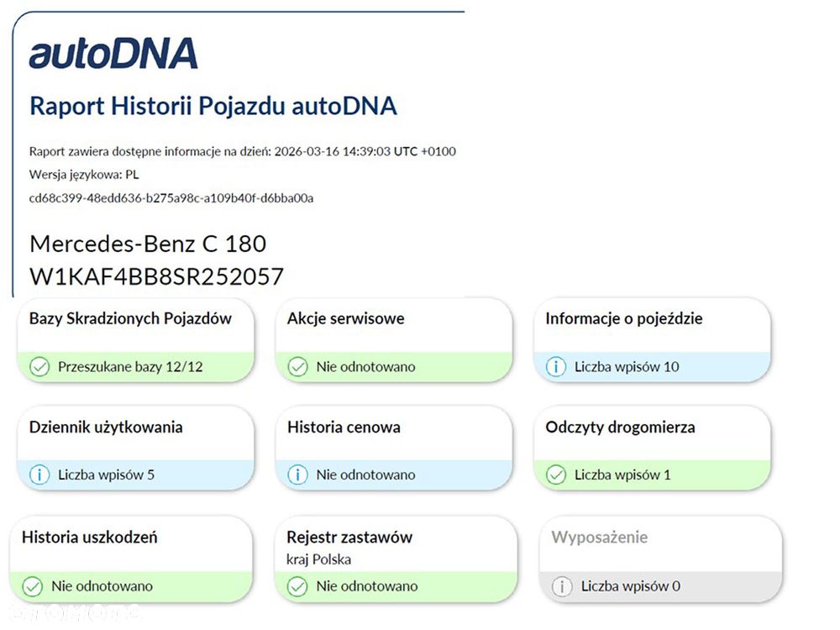Click 'Wersja językowa: PL' text

click(84, 175)
